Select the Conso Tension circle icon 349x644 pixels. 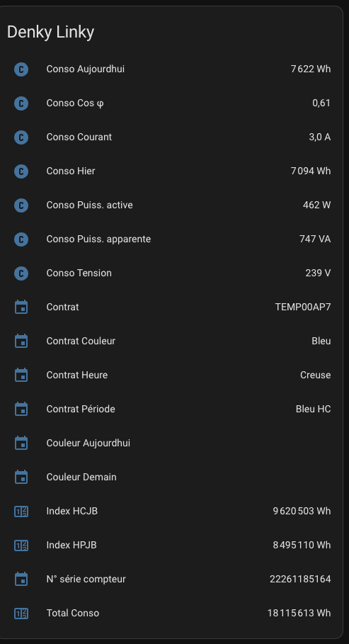point(21,273)
